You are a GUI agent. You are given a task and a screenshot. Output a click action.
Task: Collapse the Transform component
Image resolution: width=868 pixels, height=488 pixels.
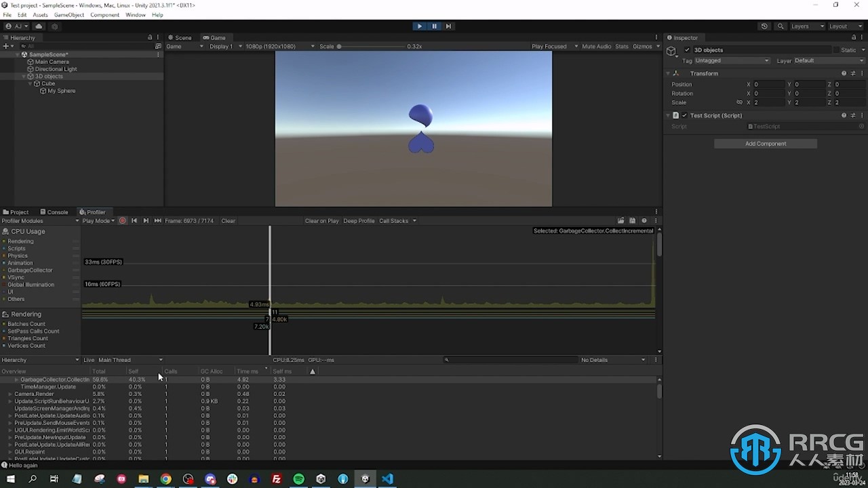(668, 73)
